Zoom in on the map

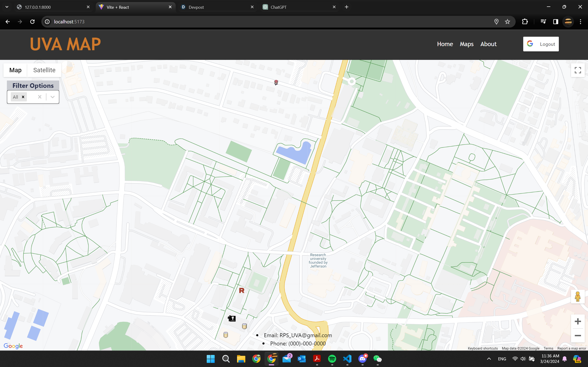578,321
